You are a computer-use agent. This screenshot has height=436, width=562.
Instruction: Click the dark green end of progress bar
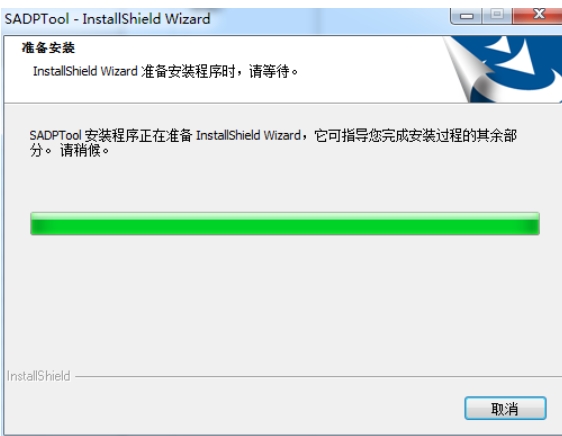coord(531,224)
